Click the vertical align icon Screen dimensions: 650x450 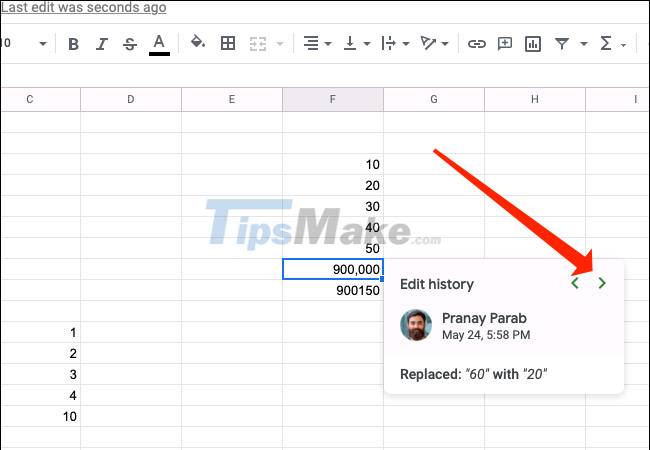coord(350,43)
